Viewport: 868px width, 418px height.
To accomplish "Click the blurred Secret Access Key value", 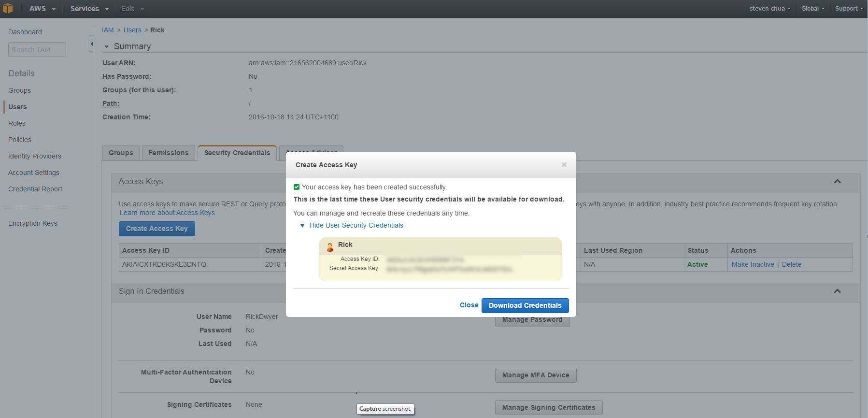I will click(x=449, y=269).
